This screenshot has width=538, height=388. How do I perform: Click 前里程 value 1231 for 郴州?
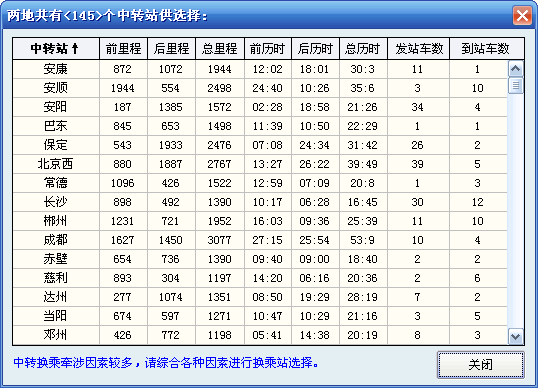122,221
